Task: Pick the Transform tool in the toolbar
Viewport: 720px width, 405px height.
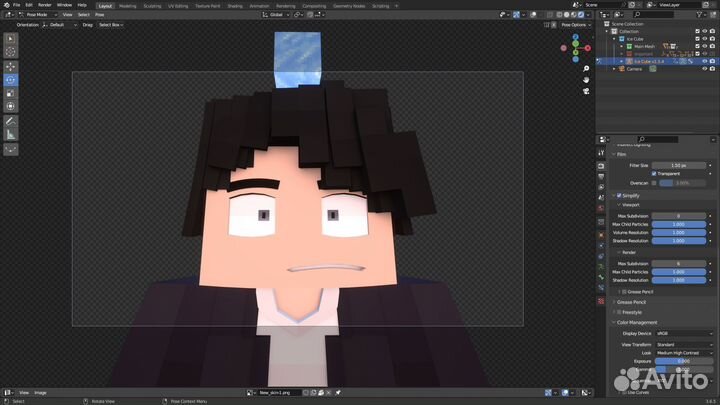Action: [x=11, y=107]
